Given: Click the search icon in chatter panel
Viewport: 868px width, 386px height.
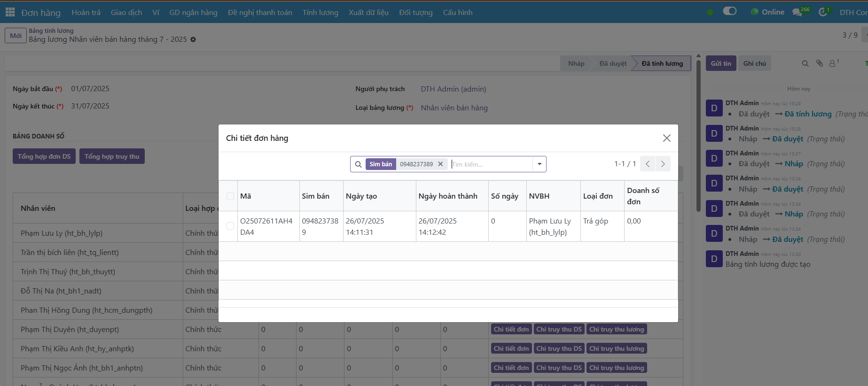Looking at the screenshot, I should click(x=805, y=63).
